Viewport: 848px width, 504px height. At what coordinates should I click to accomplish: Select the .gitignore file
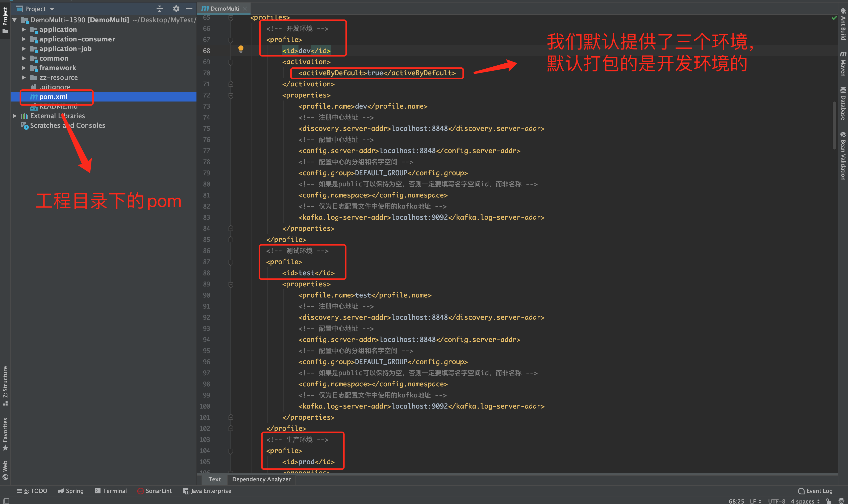[x=55, y=87]
